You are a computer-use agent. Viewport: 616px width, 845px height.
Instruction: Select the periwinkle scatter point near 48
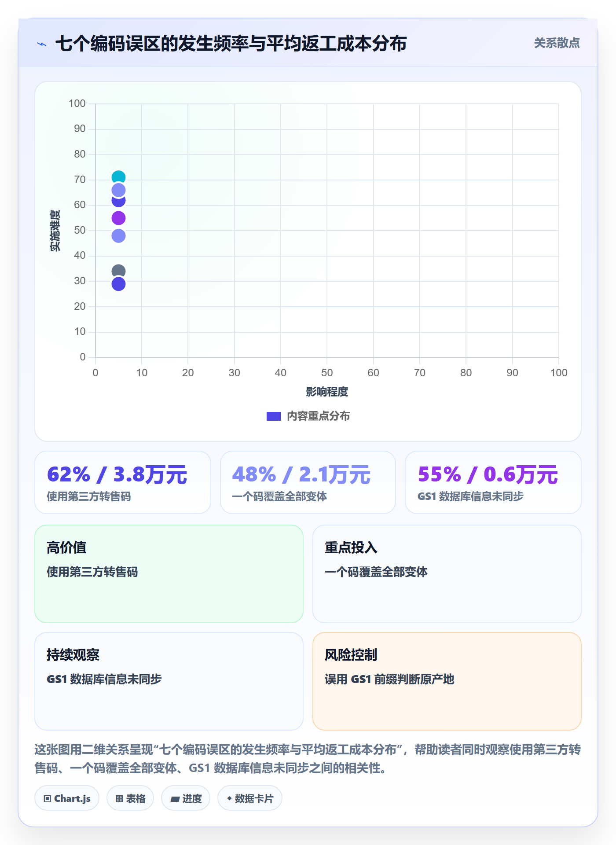click(118, 236)
